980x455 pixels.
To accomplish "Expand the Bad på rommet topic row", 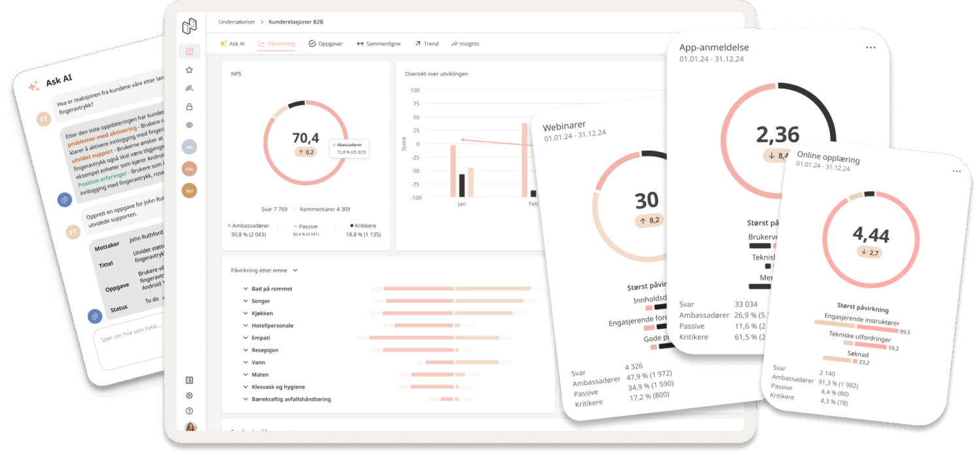I will pos(245,289).
